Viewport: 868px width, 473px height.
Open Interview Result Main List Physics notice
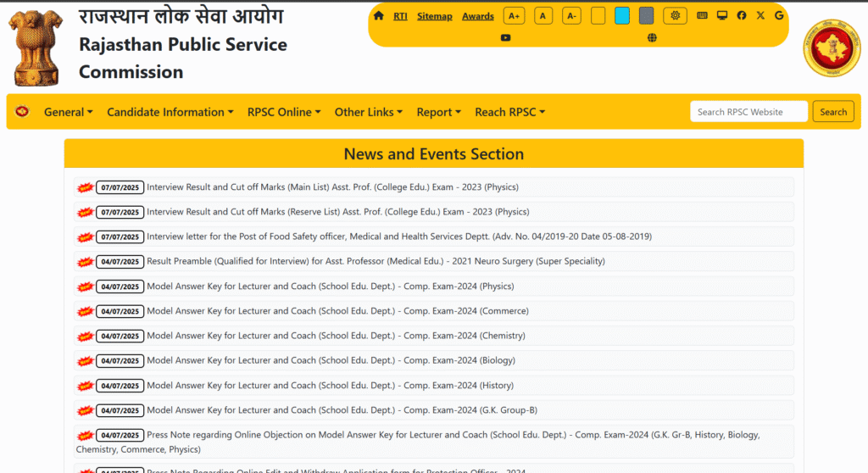[x=332, y=187]
